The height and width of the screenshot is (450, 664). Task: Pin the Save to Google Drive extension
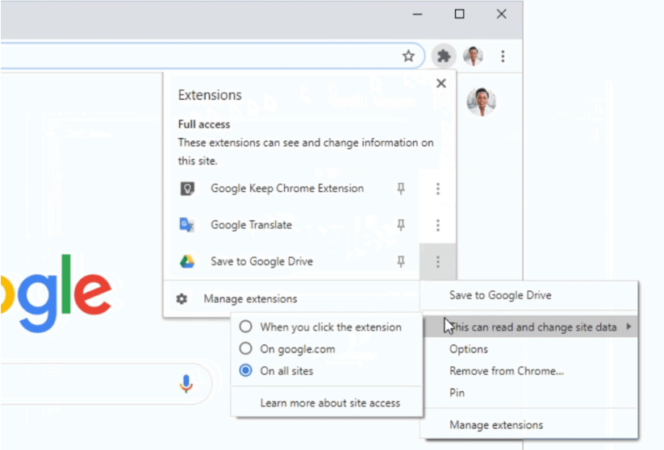pos(401,262)
